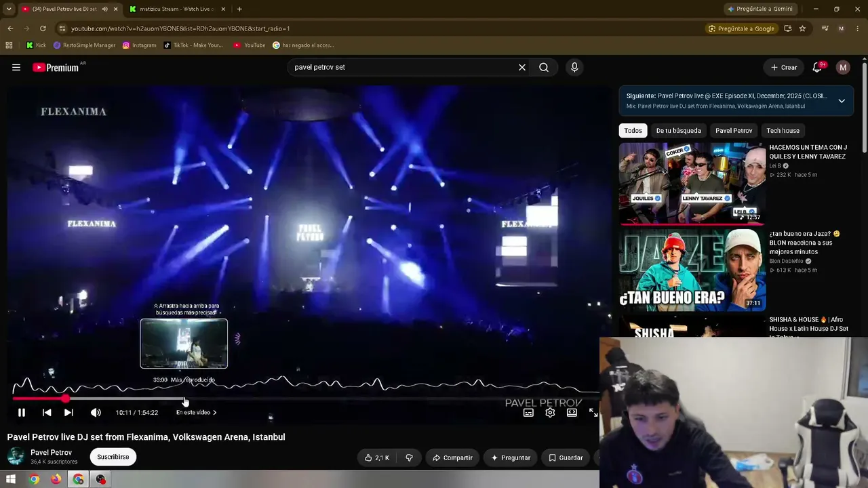Open the Windows Start menu
Viewport: 868px width, 488px height.
11,479
